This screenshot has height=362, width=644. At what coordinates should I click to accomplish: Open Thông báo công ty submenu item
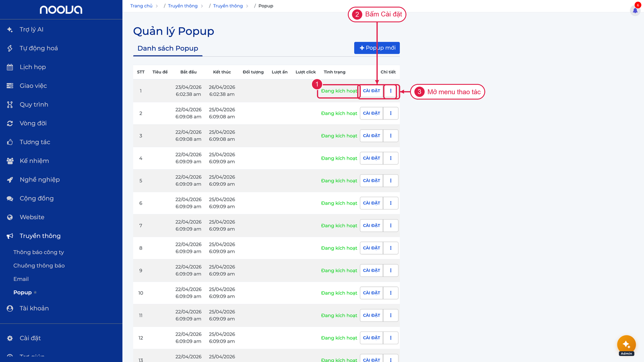39,252
